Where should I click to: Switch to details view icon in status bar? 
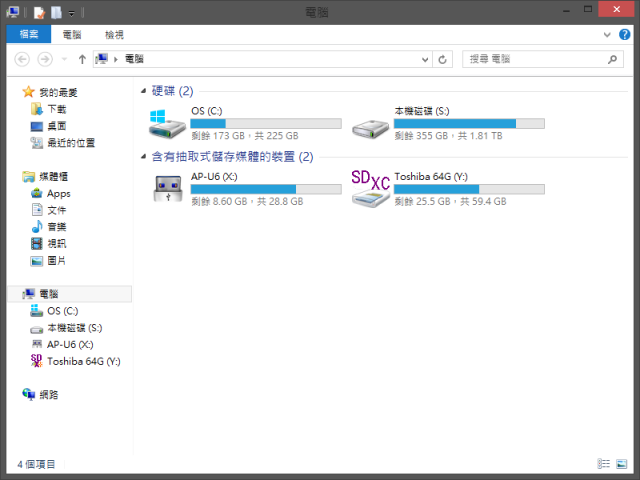pyautogui.click(x=604, y=464)
